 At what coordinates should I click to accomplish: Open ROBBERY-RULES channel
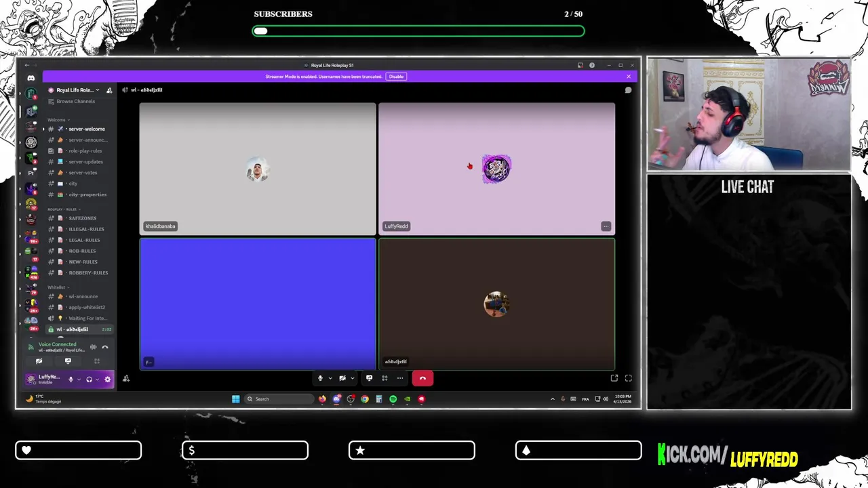click(79, 272)
